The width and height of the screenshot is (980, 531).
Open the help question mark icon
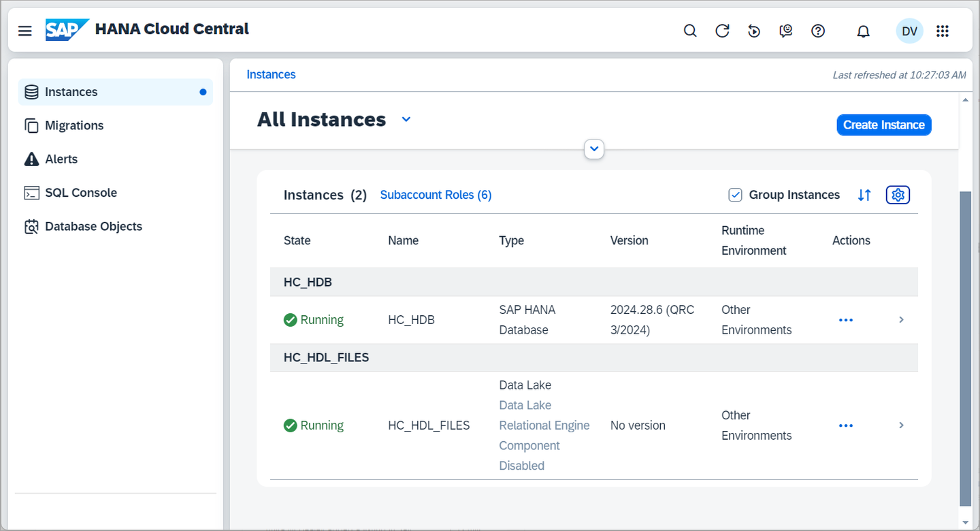coord(818,31)
